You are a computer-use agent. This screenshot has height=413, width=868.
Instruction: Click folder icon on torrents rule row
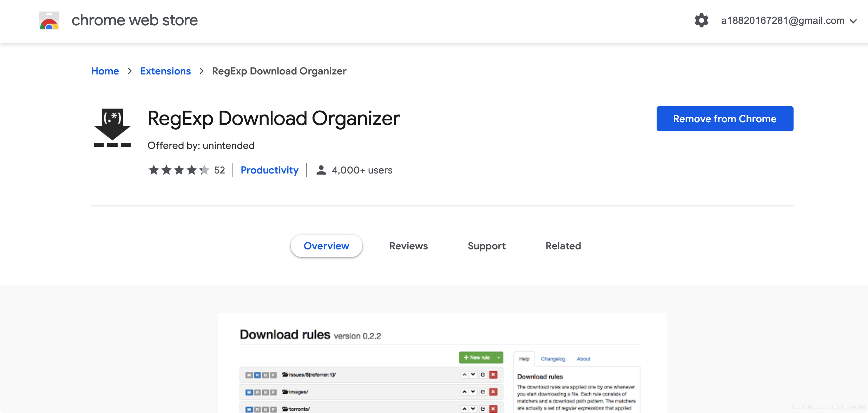pyautogui.click(x=285, y=409)
